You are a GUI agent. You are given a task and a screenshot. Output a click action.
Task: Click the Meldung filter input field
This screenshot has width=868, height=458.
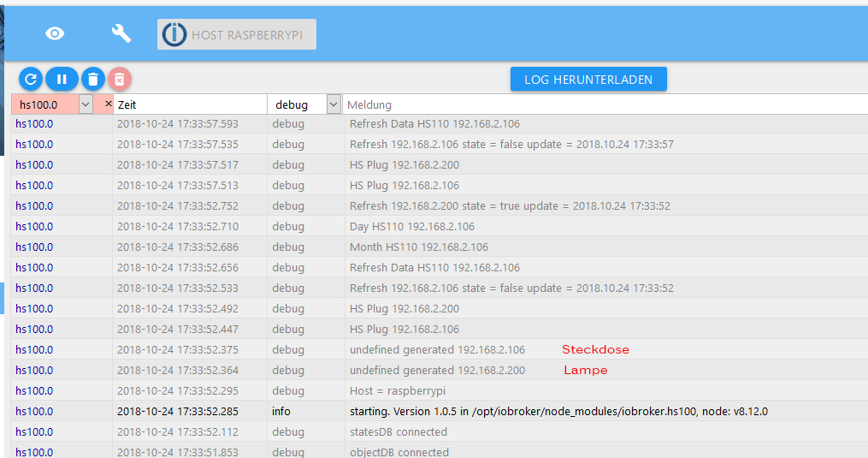coord(605,104)
